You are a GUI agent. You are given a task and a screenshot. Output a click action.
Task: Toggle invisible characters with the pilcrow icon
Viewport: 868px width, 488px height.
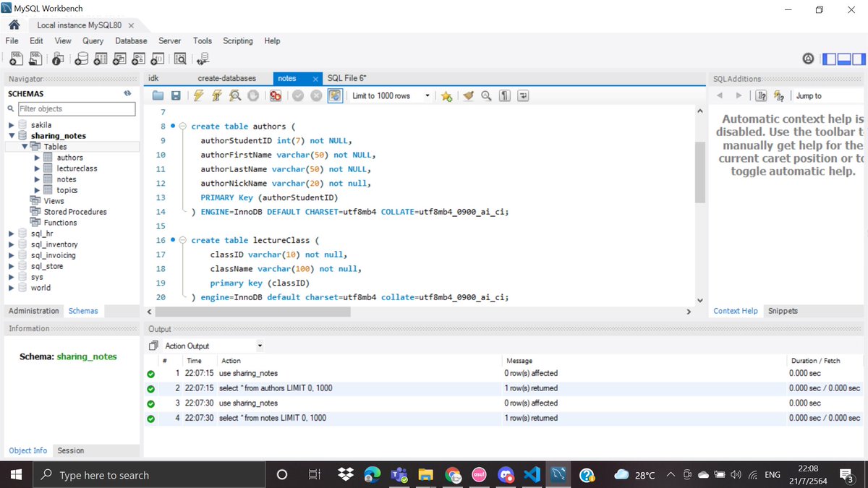503,95
